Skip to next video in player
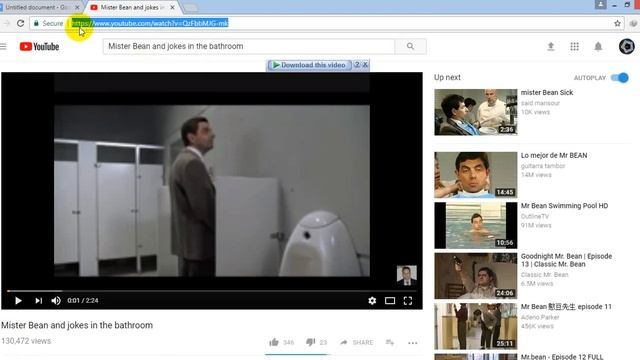Viewport: 640px width, 360px height. pos(38,301)
